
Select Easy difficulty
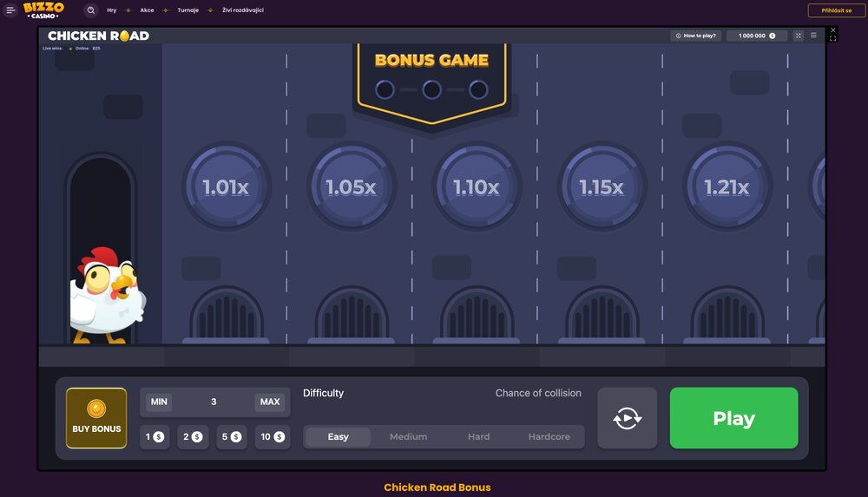point(338,437)
